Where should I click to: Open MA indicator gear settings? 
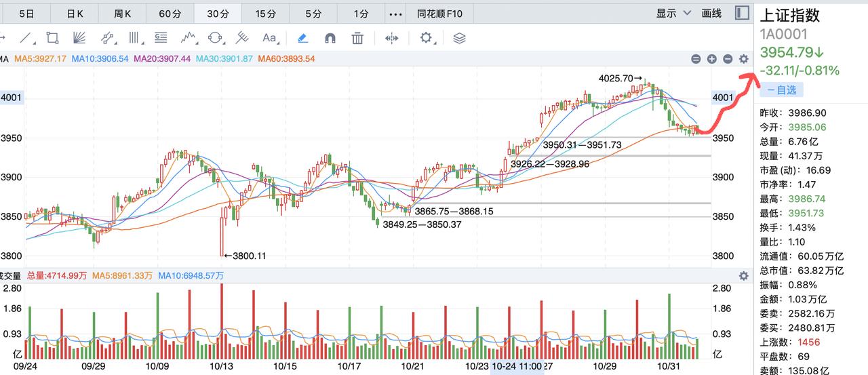744,59
